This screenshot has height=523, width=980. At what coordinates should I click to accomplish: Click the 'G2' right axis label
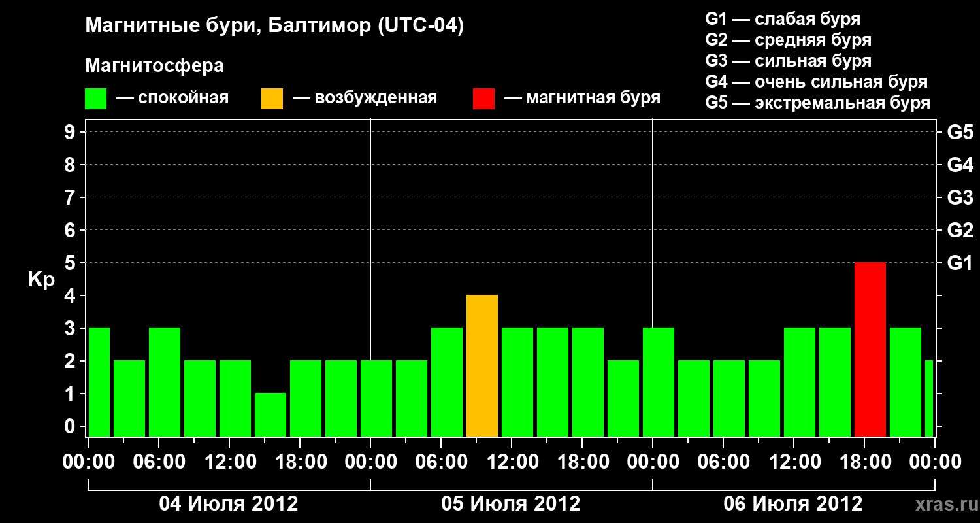(960, 230)
